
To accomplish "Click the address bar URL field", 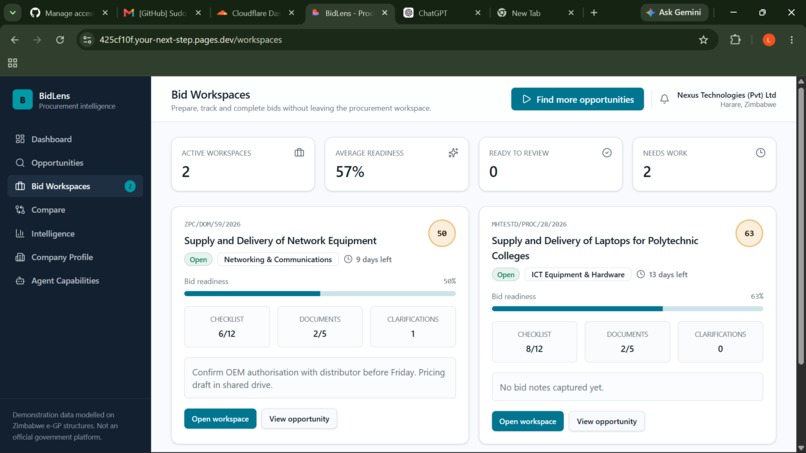I will coord(396,40).
